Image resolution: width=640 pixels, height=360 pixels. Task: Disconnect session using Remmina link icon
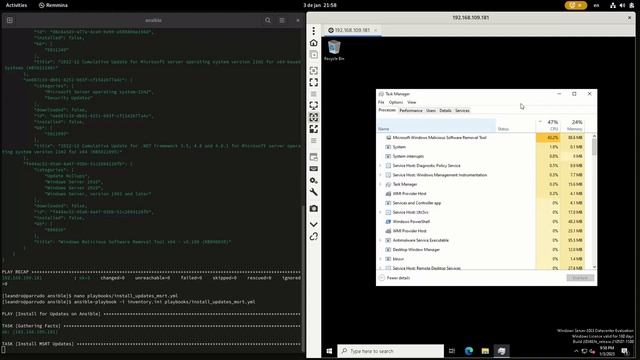point(313,236)
